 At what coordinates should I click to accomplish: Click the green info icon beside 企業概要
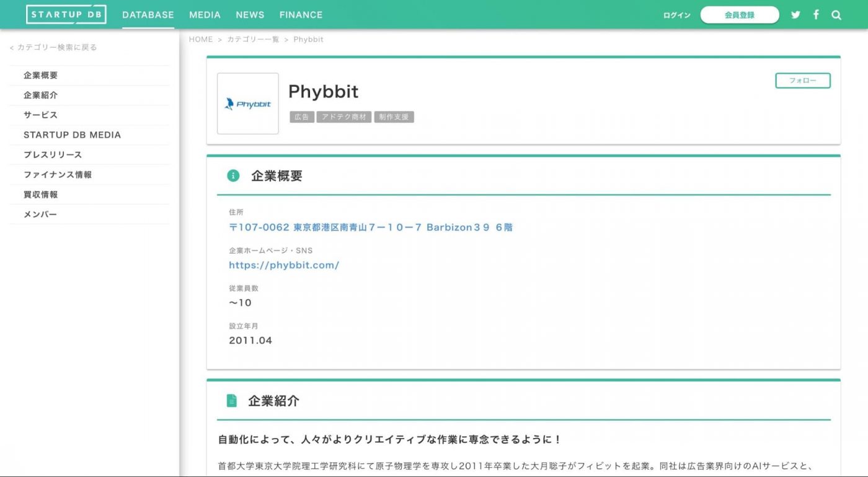(x=232, y=175)
